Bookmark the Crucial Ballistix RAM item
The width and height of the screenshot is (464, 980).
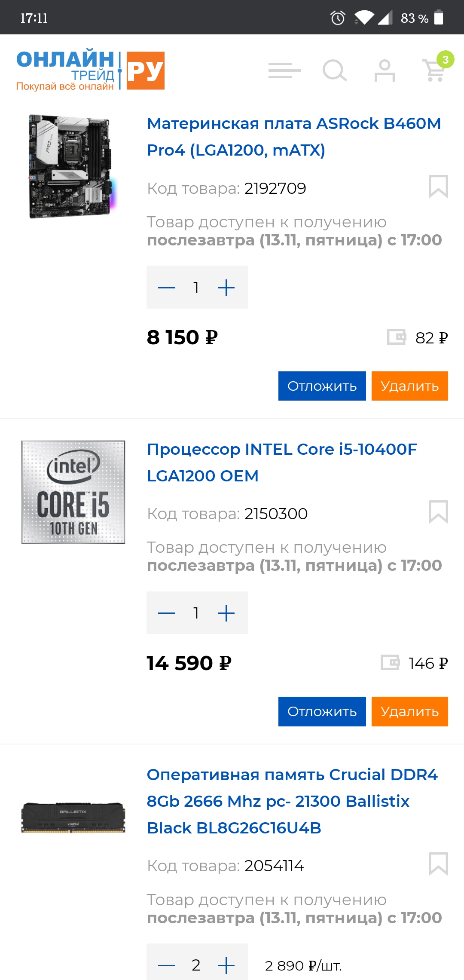(438, 864)
